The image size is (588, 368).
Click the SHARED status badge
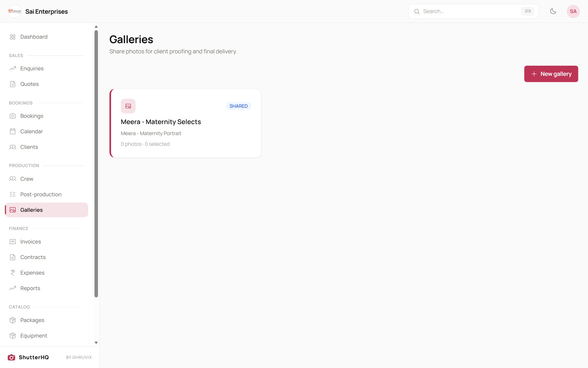238,106
